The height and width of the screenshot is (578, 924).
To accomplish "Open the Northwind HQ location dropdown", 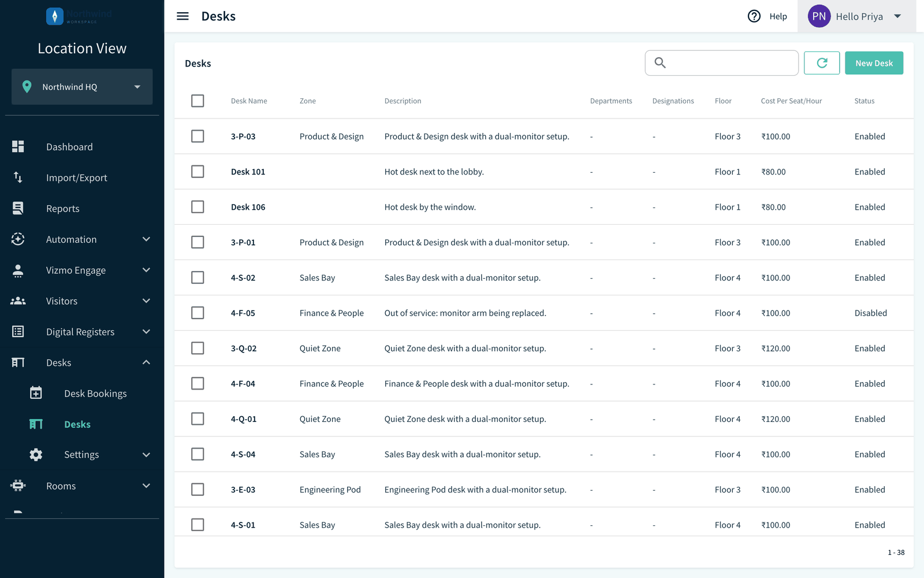I will click(x=82, y=87).
